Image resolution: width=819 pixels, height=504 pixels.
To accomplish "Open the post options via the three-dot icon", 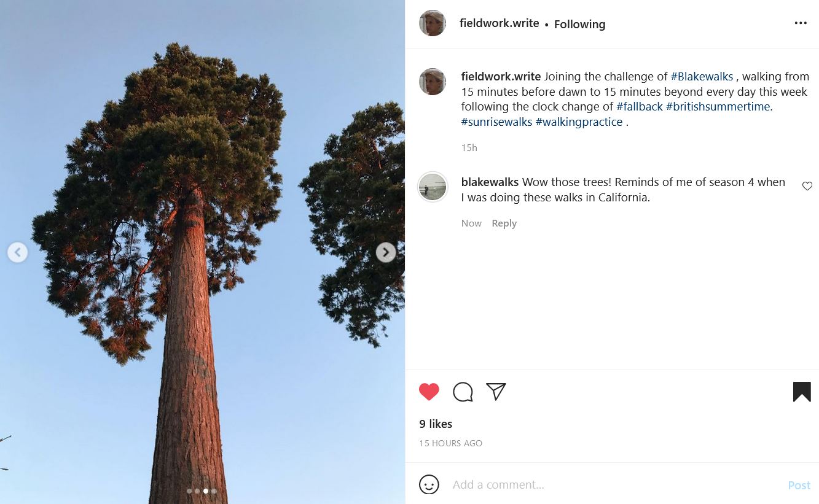I will pos(801,23).
